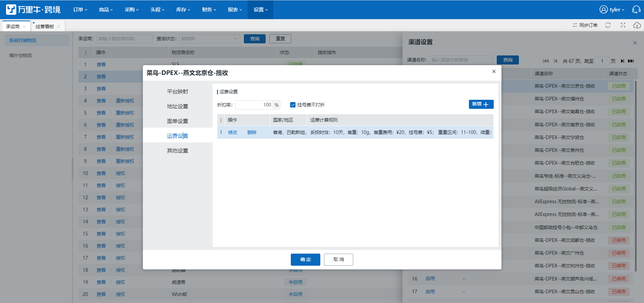Click the 渠道名称 search input

coord(461,60)
